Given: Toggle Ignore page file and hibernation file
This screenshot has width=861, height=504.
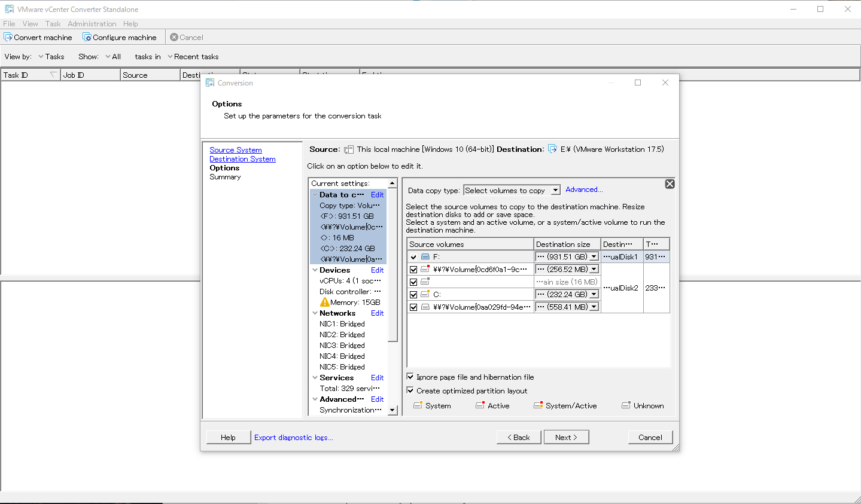Looking at the screenshot, I should 410,377.
